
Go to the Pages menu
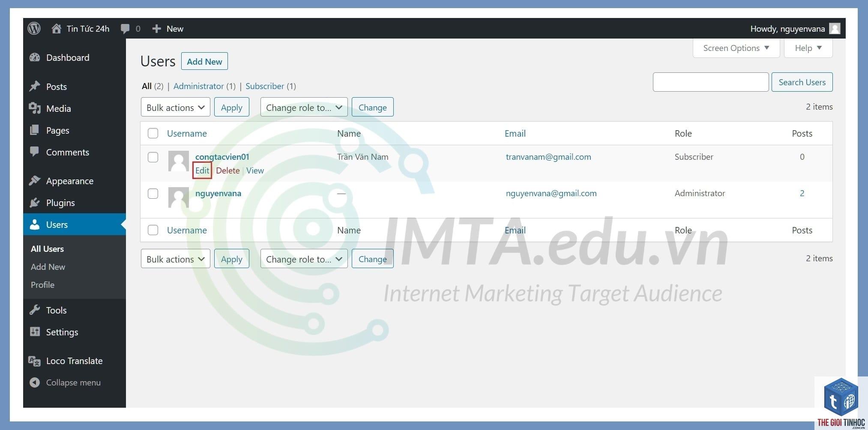point(58,130)
